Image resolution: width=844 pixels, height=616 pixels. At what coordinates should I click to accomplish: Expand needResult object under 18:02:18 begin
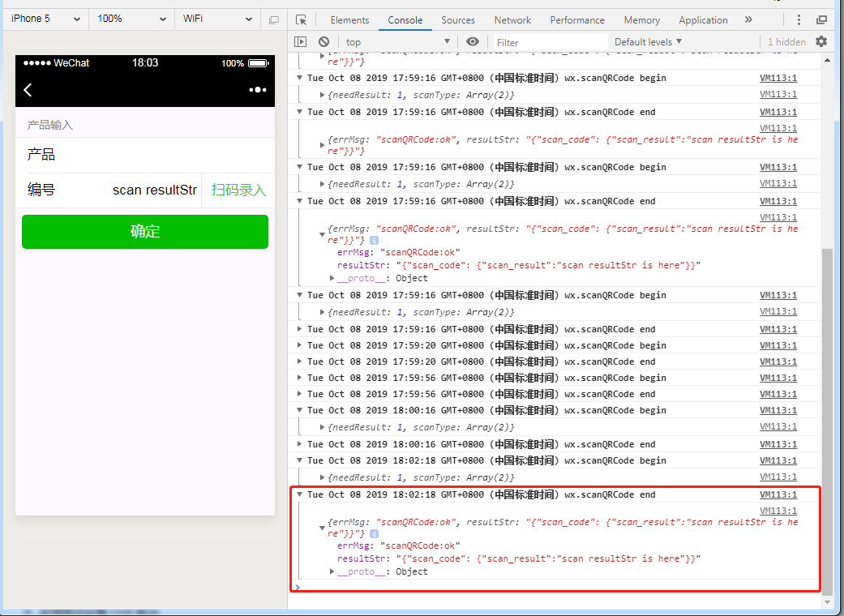click(322, 477)
